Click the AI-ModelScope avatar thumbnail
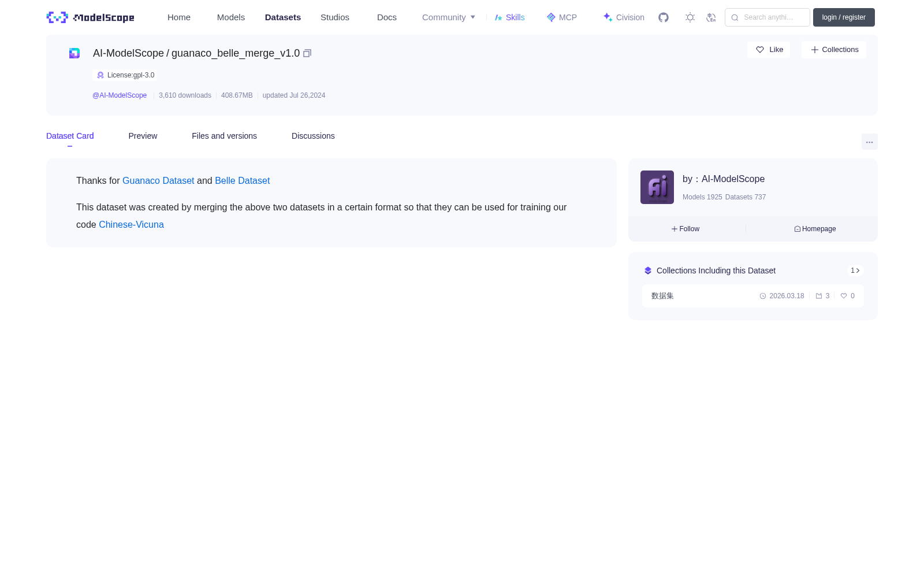 coord(657,187)
